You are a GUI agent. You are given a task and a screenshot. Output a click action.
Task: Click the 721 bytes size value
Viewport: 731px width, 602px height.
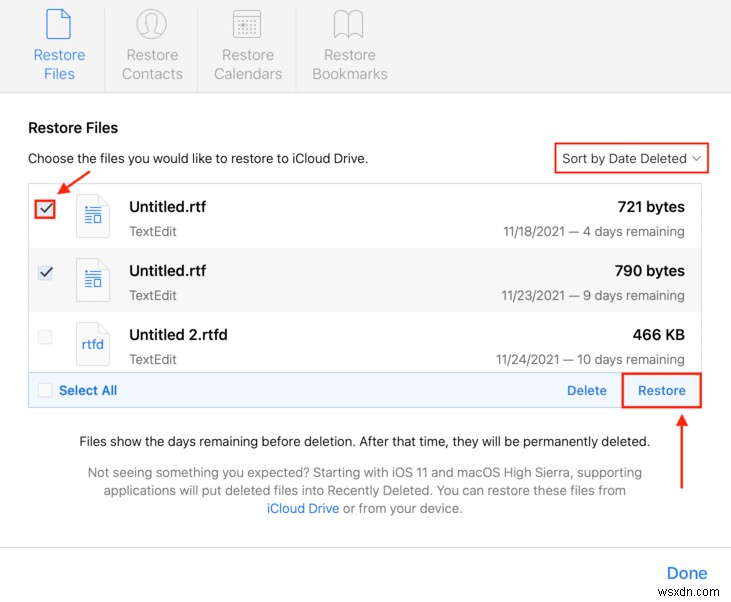[651, 207]
